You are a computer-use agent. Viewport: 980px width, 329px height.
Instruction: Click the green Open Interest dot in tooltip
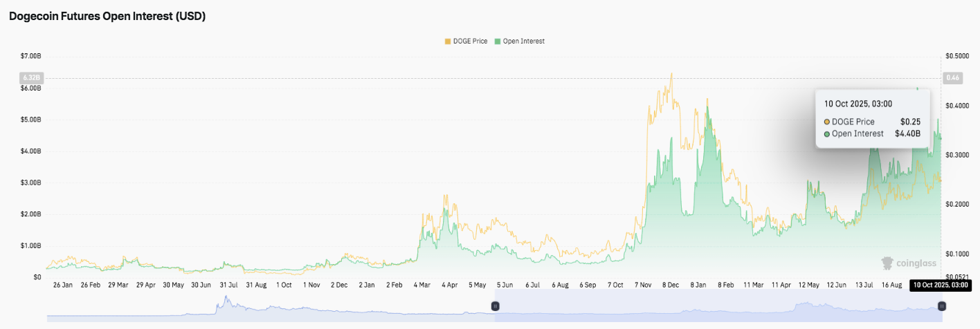coord(827,133)
